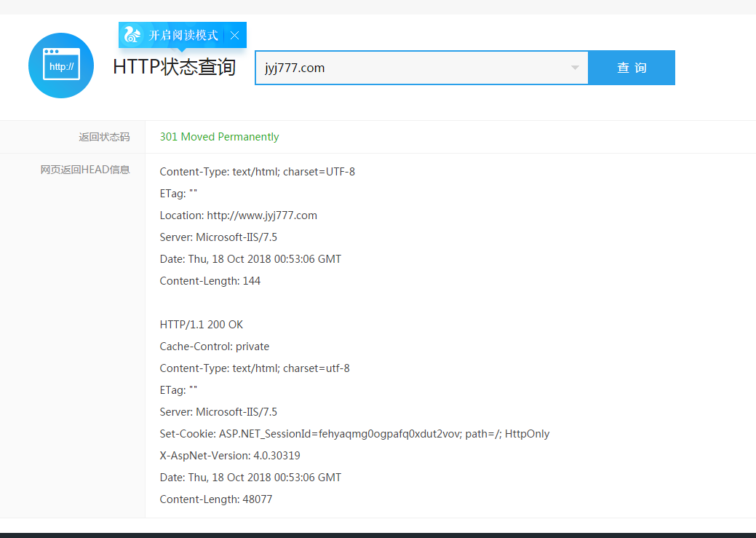
Task: Click the 301 Moved Permanently status text
Action: [219, 137]
